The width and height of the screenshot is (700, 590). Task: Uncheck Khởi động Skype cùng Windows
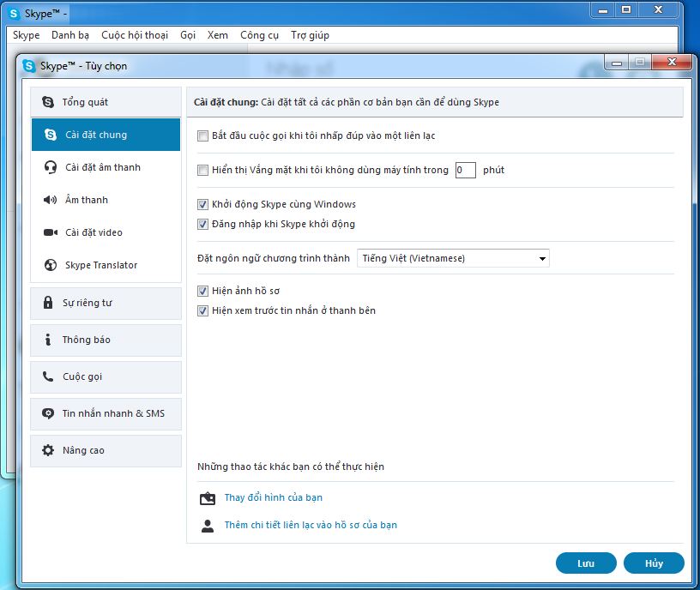point(203,204)
